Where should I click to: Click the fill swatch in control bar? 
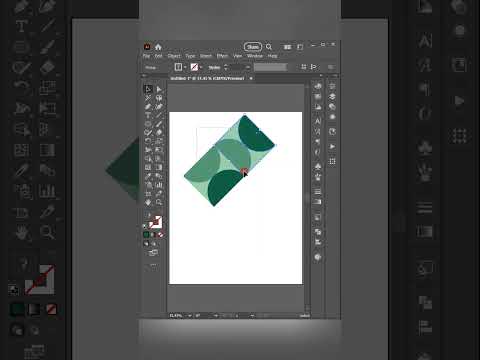tap(178, 67)
